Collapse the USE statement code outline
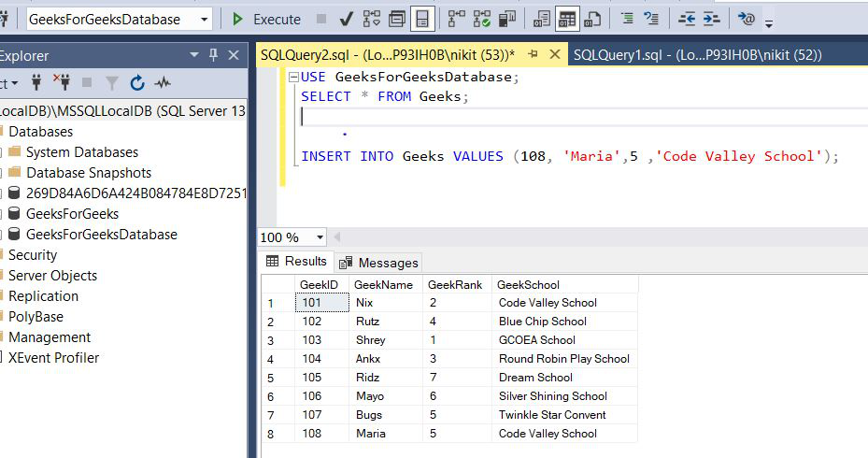The image size is (868, 458). pyautogui.click(x=292, y=77)
